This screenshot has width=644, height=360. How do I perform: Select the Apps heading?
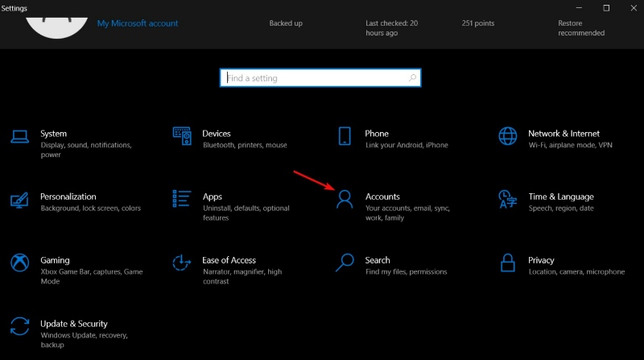(x=213, y=197)
